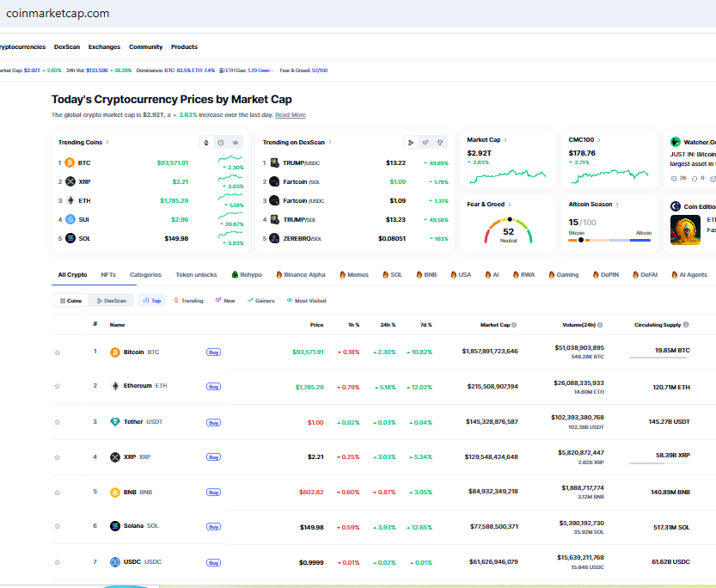Switch to the Categories tab
Image resolution: width=716 pixels, height=588 pixels.
[x=145, y=275]
